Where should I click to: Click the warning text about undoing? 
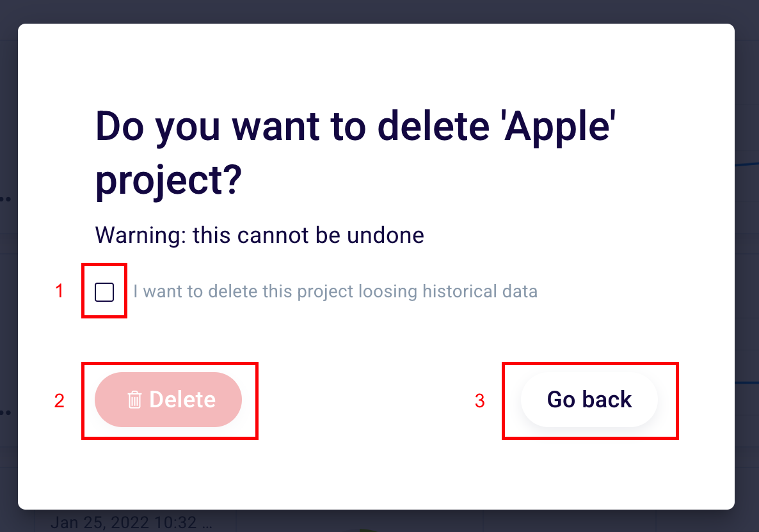point(259,235)
